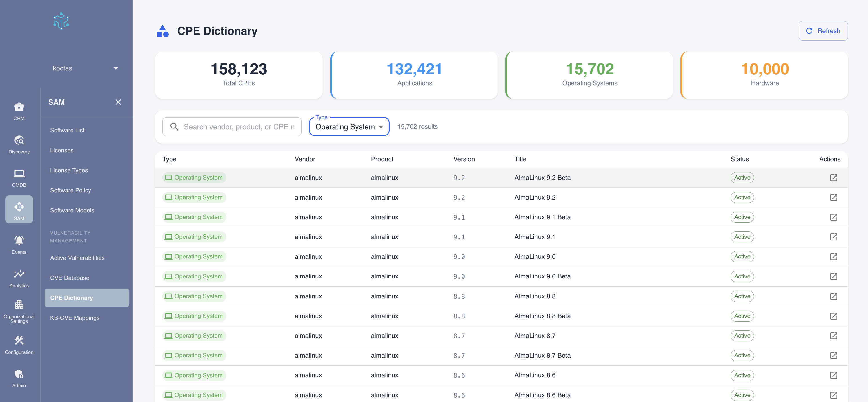Select CVE Database menu item
Screen dimensions: 868x402
[x=70, y=278]
